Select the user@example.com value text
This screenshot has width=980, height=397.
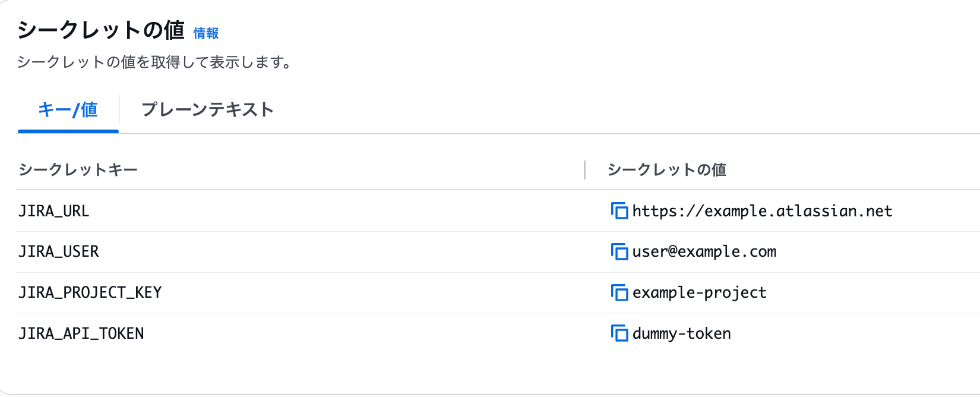[704, 252]
